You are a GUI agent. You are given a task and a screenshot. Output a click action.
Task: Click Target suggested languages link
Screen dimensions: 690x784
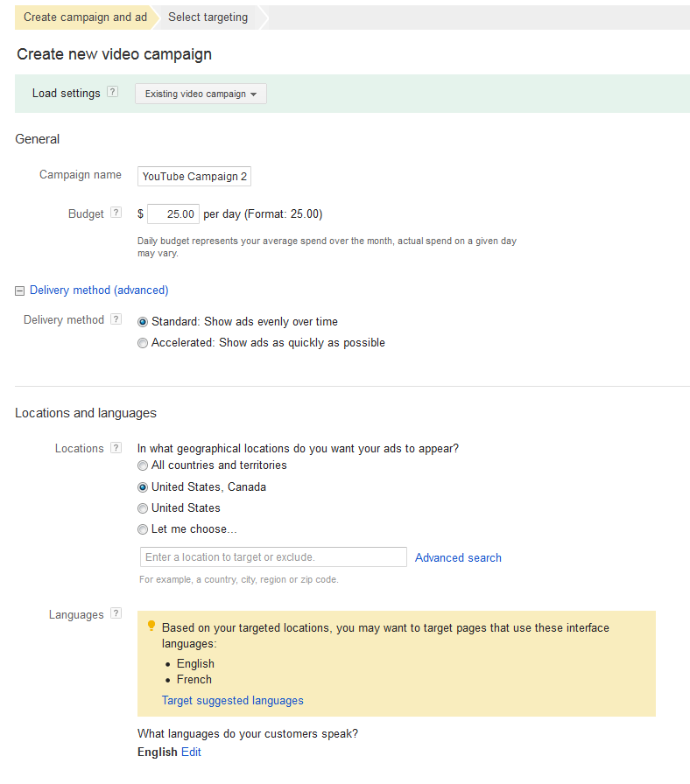(233, 701)
